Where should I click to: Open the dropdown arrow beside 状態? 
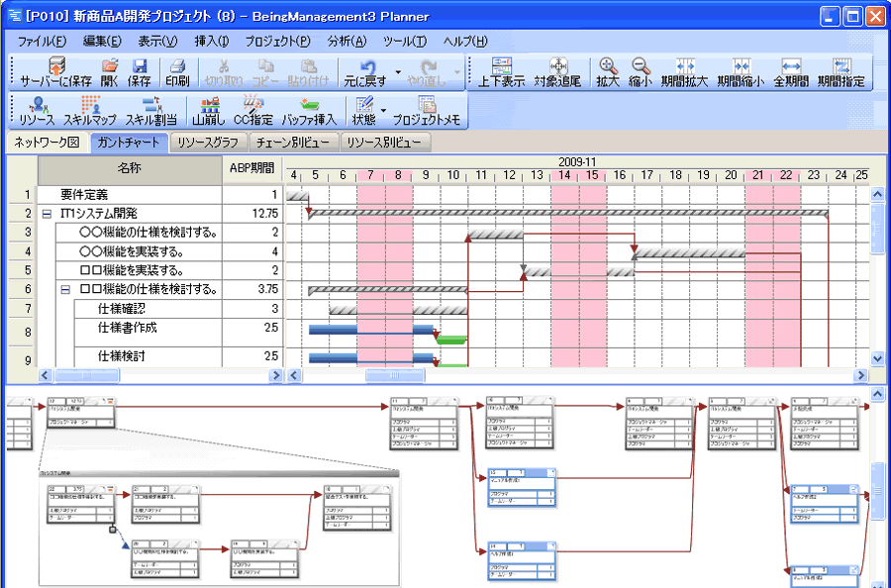(x=383, y=111)
